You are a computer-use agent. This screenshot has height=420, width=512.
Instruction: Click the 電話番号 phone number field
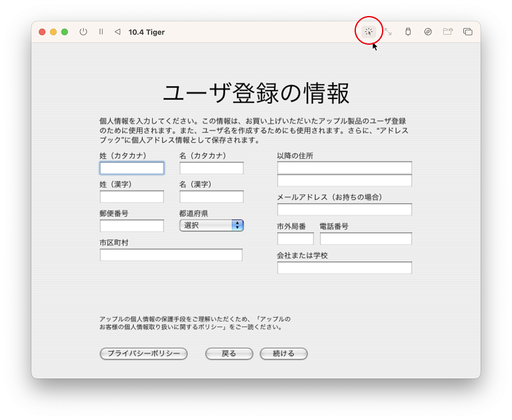coord(366,238)
